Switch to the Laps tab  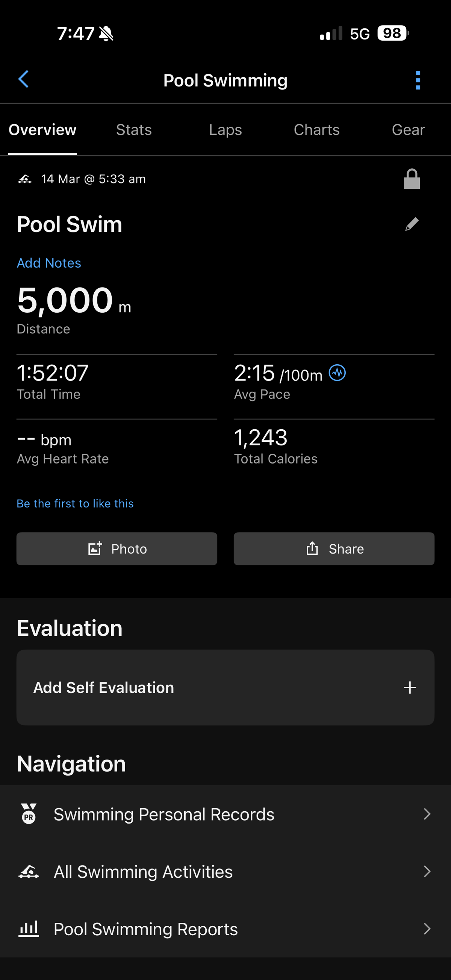click(x=225, y=130)
